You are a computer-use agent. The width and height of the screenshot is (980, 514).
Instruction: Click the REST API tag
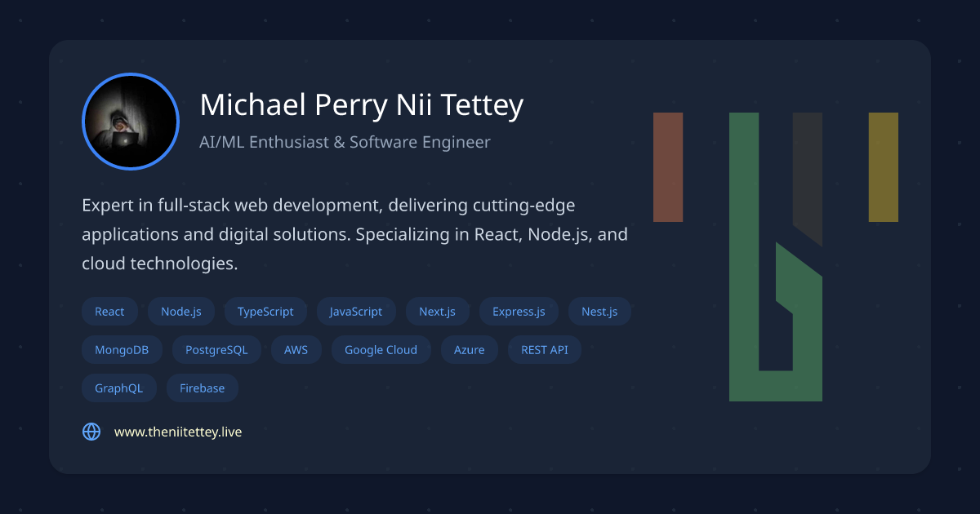544,350
